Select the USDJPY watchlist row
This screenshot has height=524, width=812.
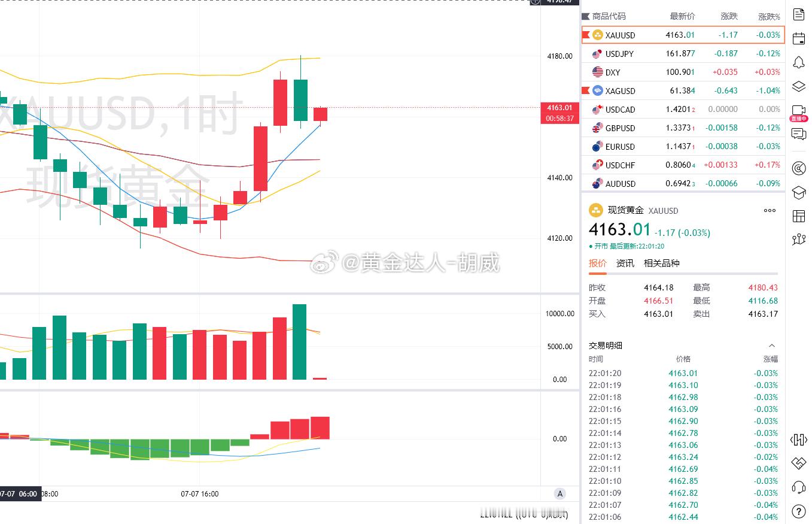tap(683, 53)
